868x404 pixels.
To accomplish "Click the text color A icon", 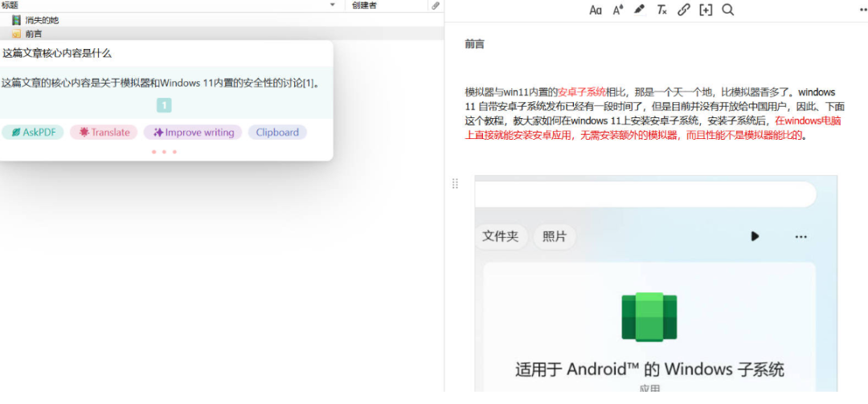I will point(618,10).
